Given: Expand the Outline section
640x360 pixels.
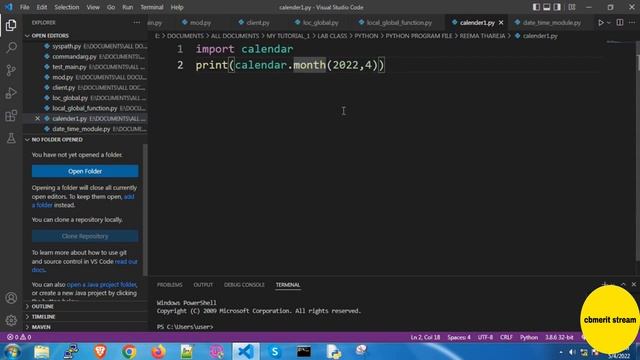Looking at the screenshot, I should [85, 306].
